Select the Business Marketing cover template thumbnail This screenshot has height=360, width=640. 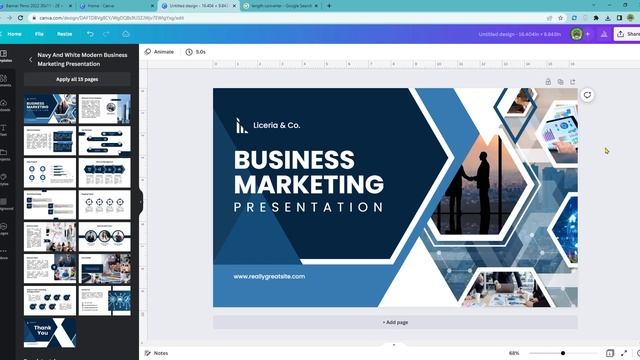50,109
